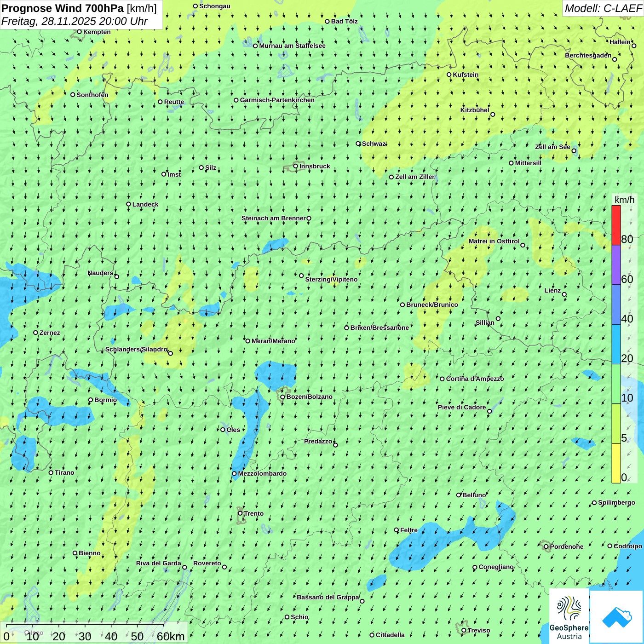
Task: Click the 'Modell: C-LAEF' label
Action: [603, 8]
